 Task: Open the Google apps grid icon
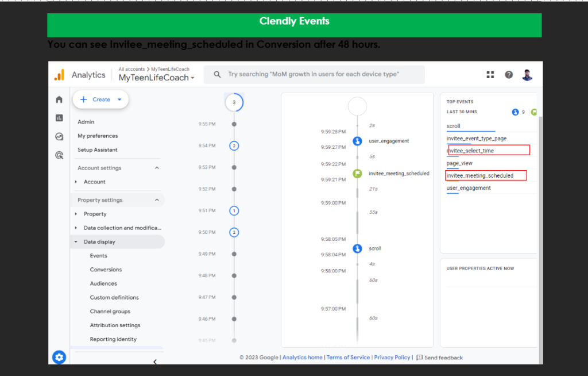pos(490,75)
